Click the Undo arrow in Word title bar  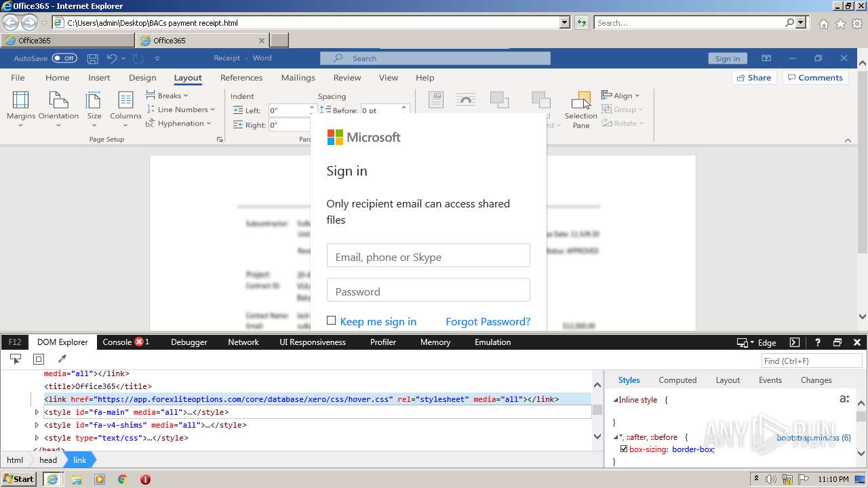click(112, 58)
